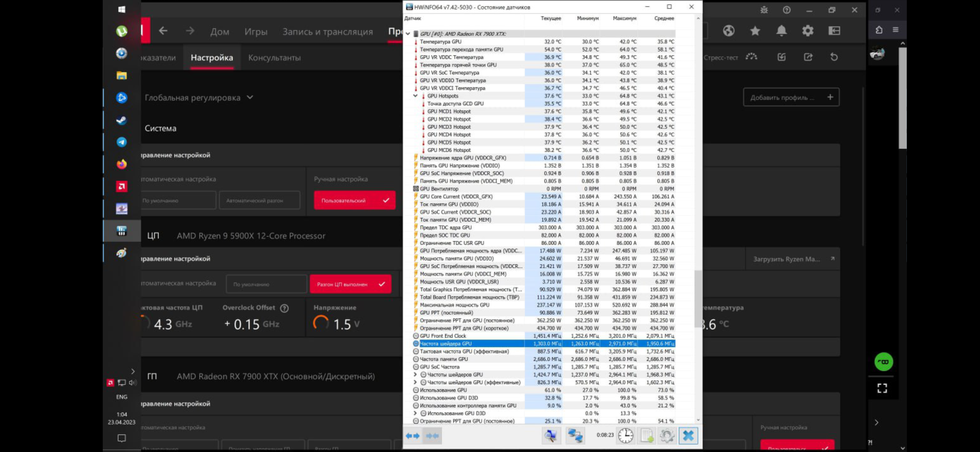The width and height of the screenshot is (980, 452).
Task: Click HWiNFO blue X close-sensors icon
Action: 688,436
